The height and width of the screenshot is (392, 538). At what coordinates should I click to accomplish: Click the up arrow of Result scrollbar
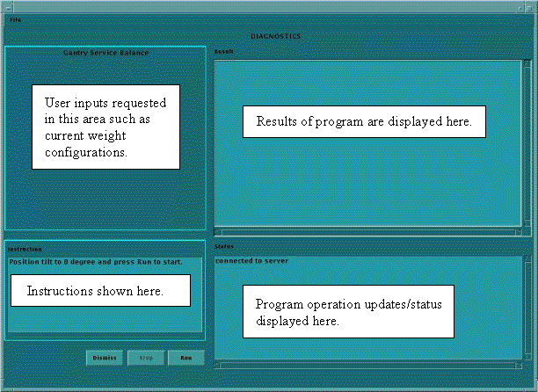coord(527,63)
